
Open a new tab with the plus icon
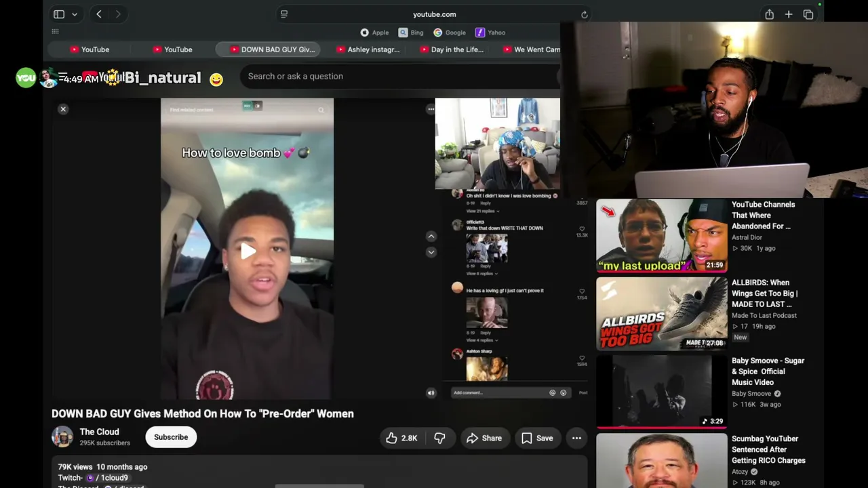789,14
